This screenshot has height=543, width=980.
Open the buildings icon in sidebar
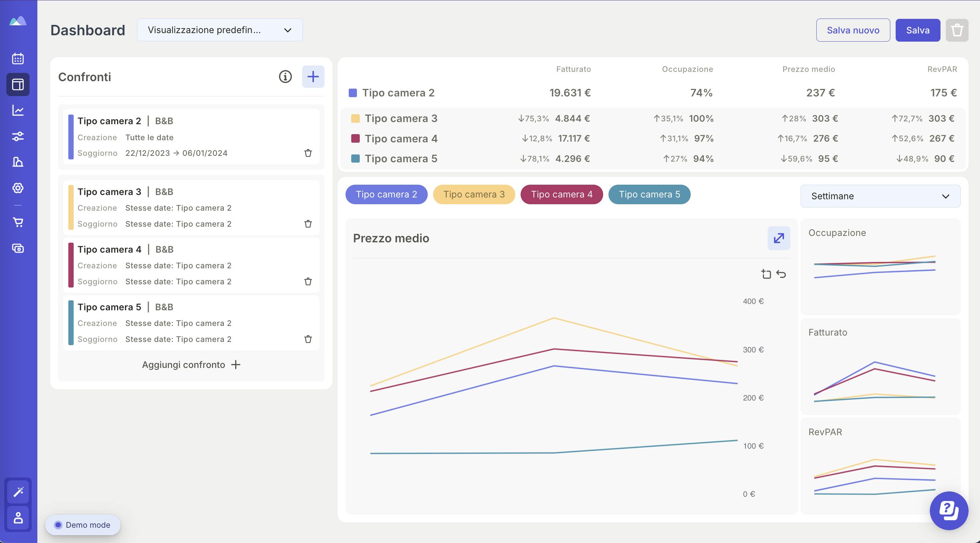pyautogui.click(x=18, y=162)
